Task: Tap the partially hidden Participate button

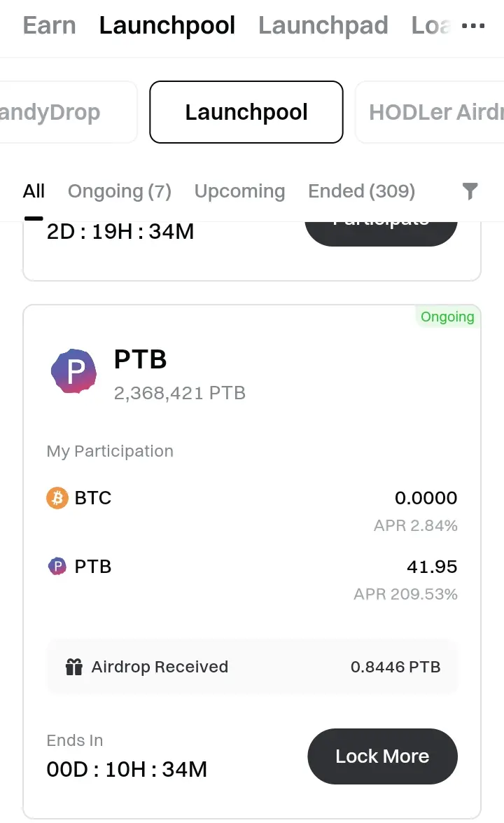Action: click(x=381, y=233)
